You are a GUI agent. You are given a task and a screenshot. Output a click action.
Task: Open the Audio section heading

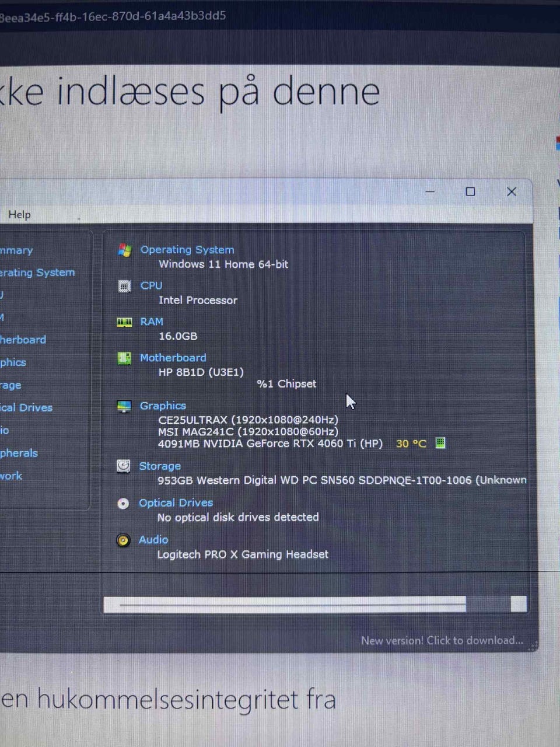(x=153, y=540)
